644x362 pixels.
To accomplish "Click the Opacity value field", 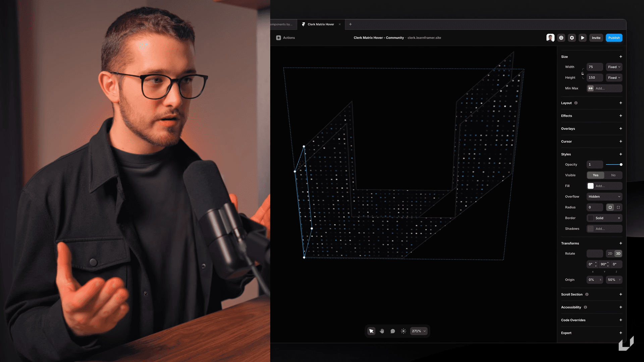I will pos(594,165).
